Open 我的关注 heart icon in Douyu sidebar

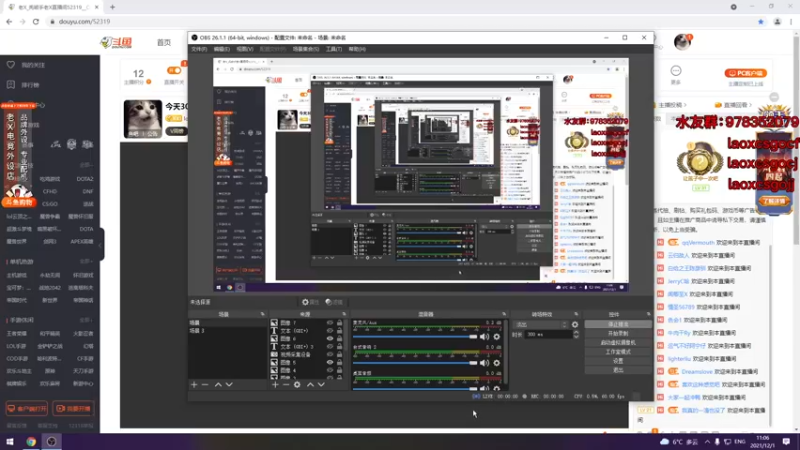click(x=11, y=65)
